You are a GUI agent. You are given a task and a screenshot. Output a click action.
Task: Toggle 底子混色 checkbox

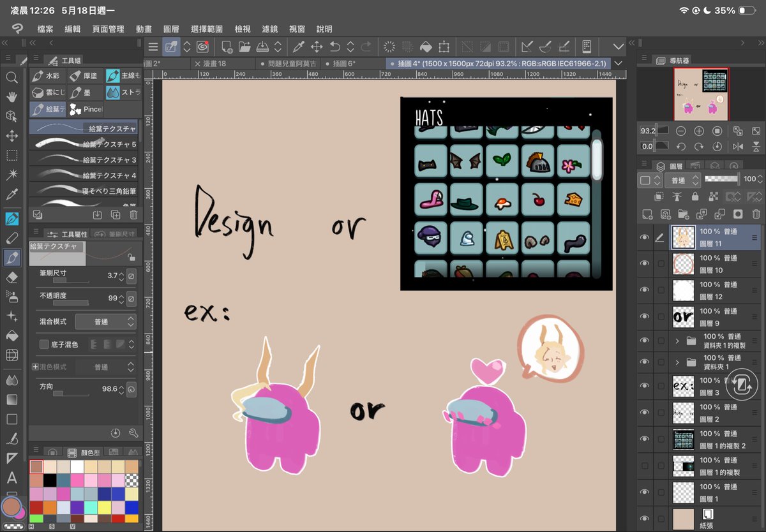44,344
